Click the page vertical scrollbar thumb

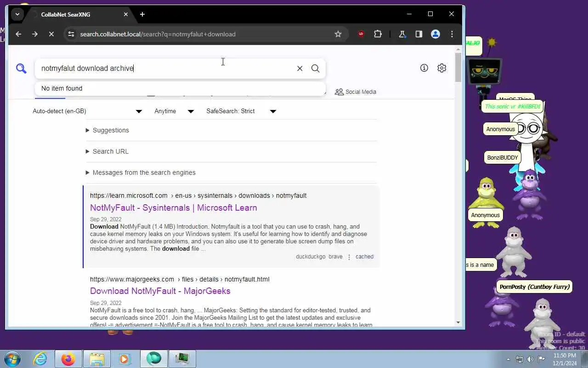(458, 68)
